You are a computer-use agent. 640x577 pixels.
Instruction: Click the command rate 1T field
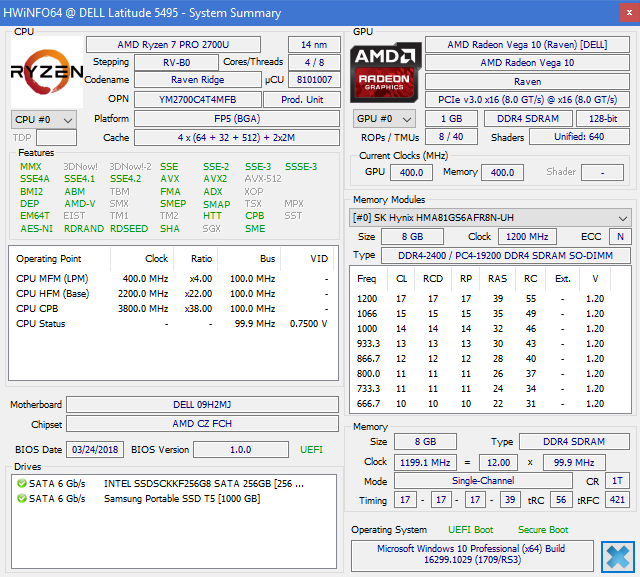[x=617, y=481]
